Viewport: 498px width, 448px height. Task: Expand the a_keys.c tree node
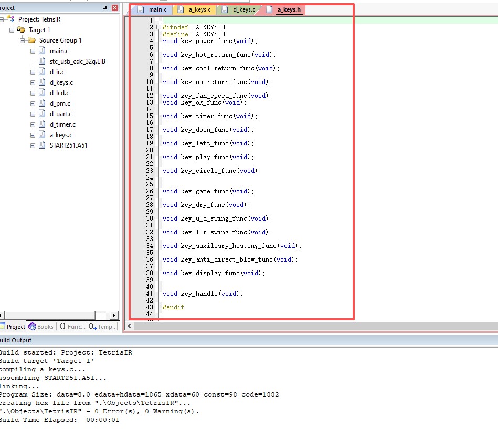(x=33, y=135)
